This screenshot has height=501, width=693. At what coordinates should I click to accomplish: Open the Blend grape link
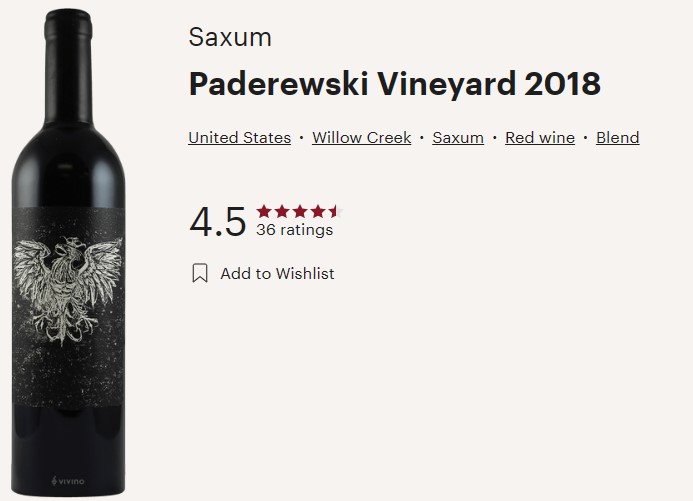pyautogui.click(x=617, y=137)
